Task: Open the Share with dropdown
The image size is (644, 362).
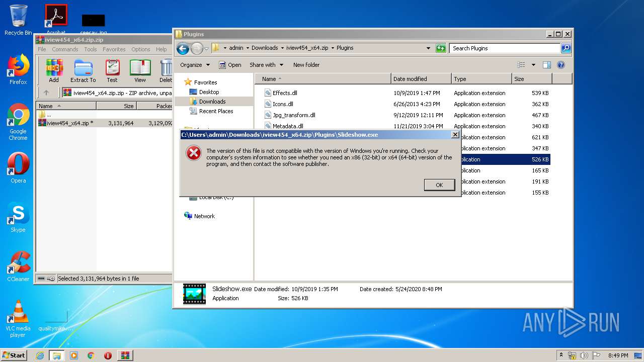Action: pyautogui.click(x=267, y=65)
